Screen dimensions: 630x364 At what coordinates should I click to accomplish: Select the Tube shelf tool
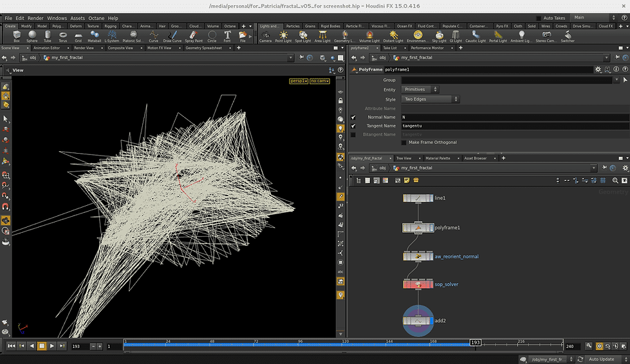point(48,37)
